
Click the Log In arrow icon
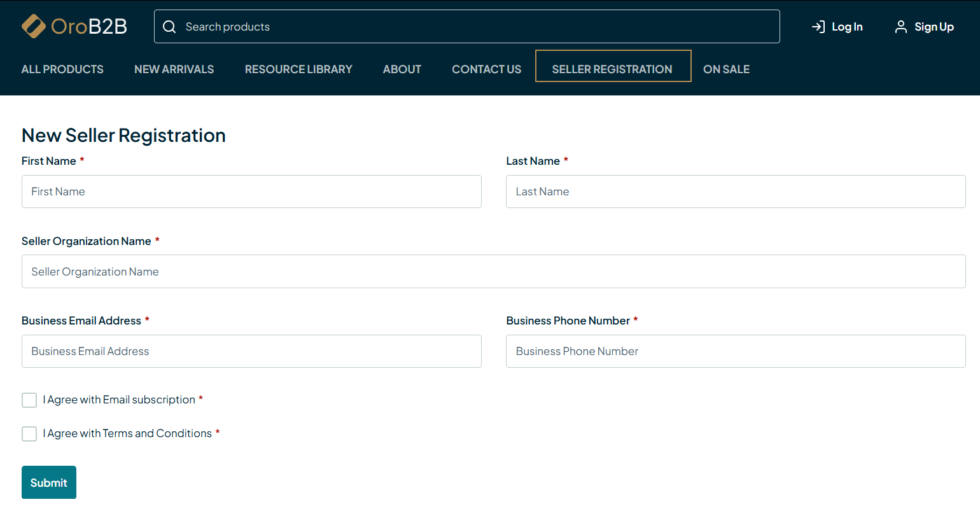818,27
